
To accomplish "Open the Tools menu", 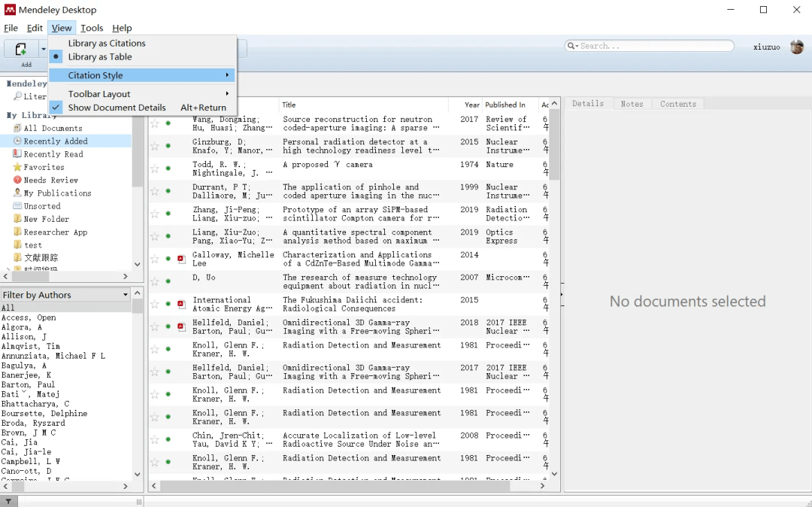I will (x=92, y=28).
